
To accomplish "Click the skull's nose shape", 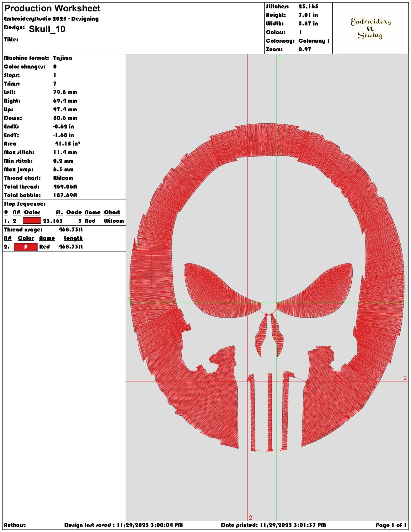I will (269, 335).
